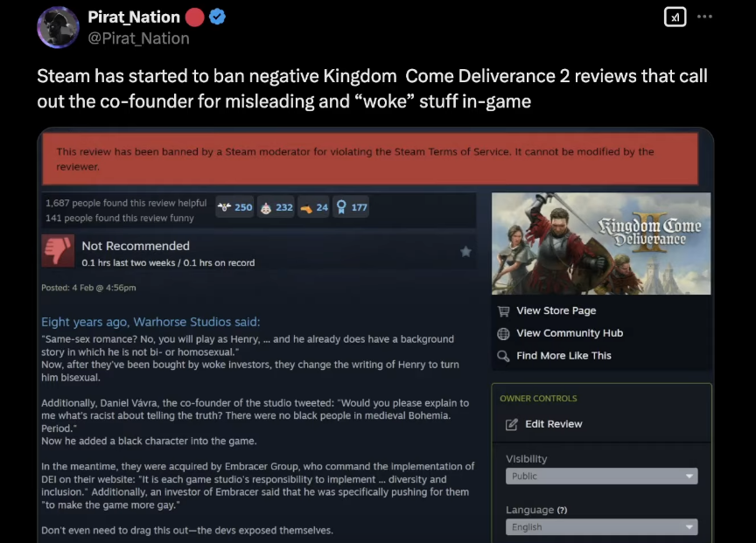
Task: Click the 'Not Recommended' label
Action: click(136, 246)
